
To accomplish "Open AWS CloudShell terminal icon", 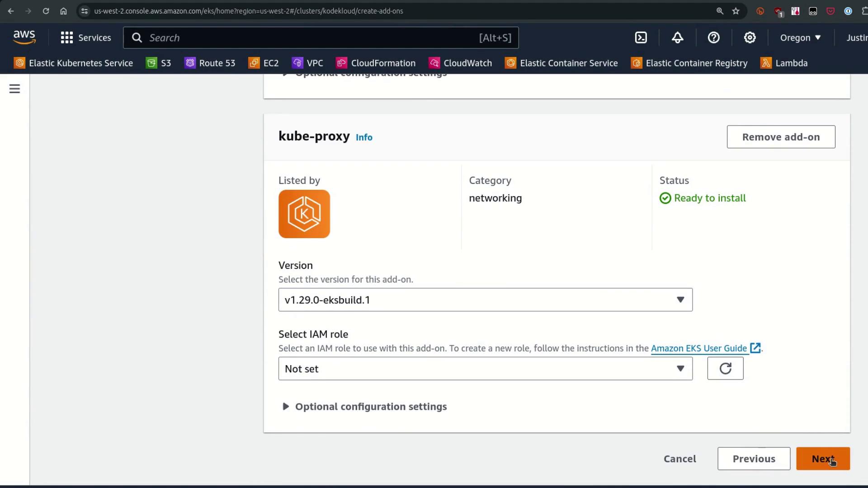I will [x=641, y=38].
